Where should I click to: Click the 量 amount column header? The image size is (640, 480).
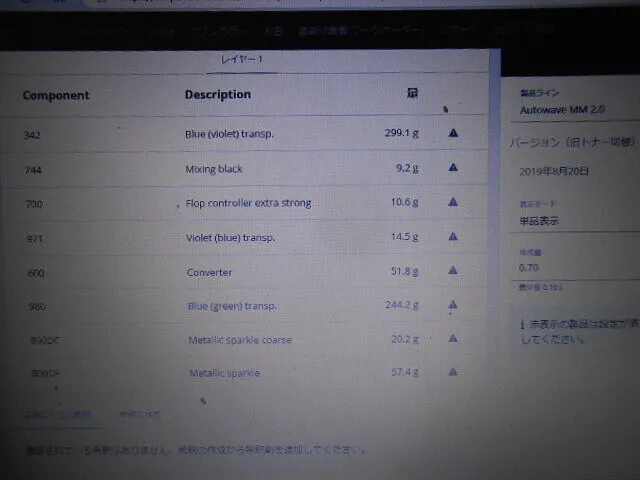pos(412,93)
